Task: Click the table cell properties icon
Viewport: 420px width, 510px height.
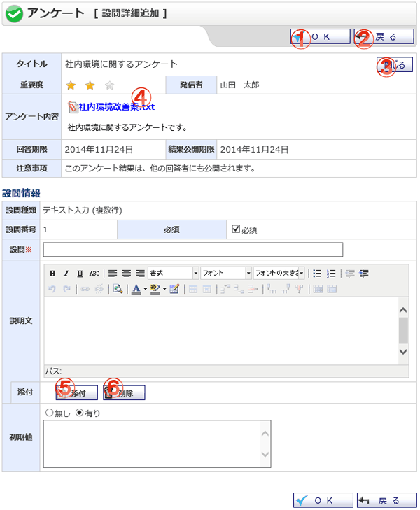Action: (207, 289)
